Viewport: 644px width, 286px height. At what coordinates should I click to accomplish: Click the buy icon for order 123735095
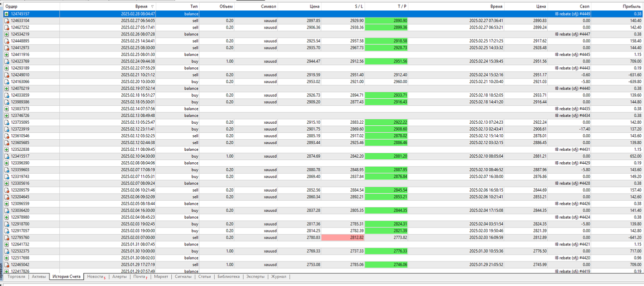point(6,122)
